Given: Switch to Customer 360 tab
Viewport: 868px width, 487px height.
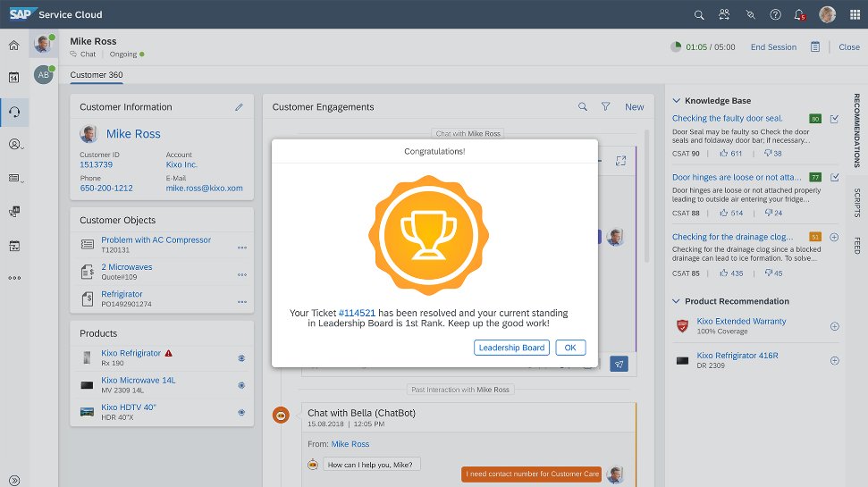Looking at the screenshot, I should click(97, 75).
